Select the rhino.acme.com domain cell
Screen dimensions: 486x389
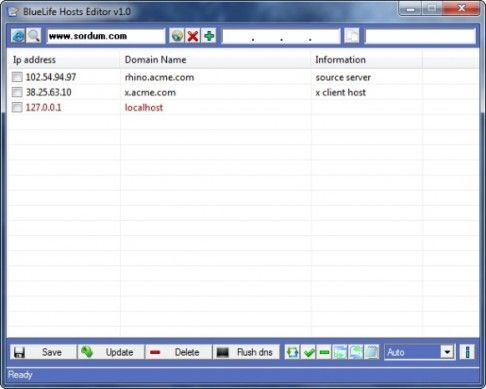pos(159,77)
